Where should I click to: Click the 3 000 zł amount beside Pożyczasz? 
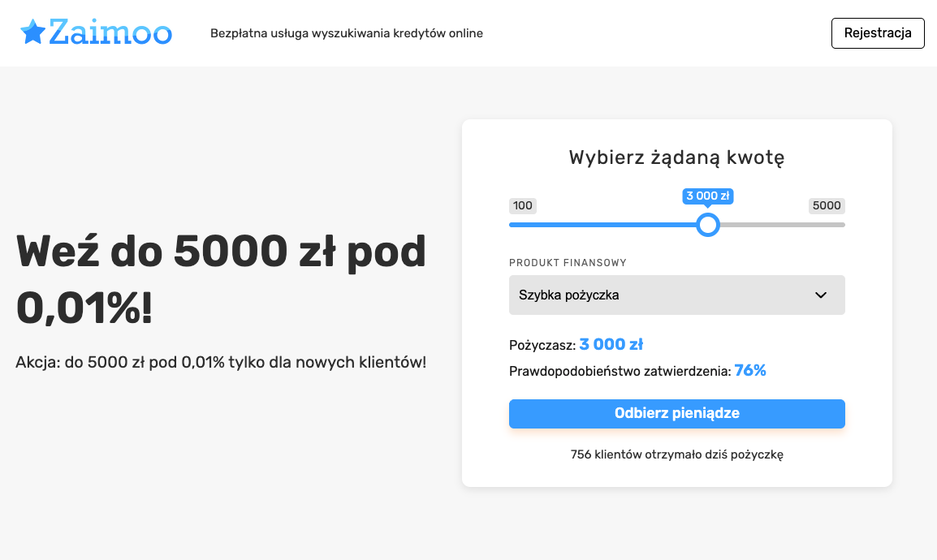(611, 344)
